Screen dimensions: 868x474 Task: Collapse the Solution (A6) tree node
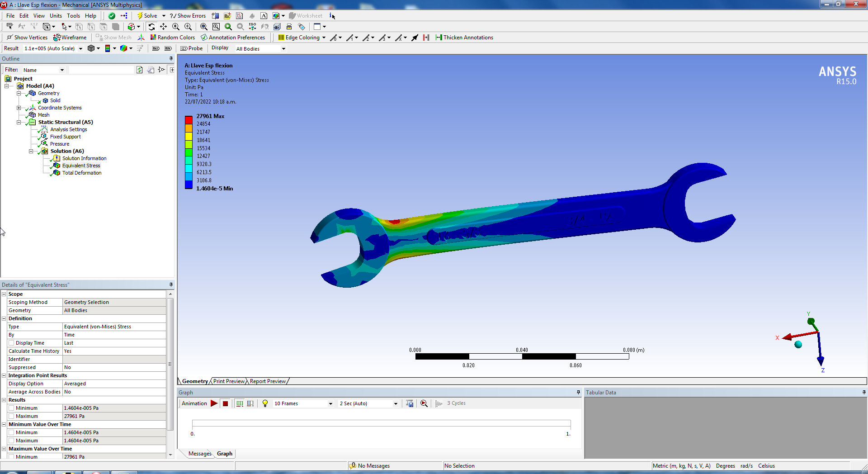click(x=31, y=151)
